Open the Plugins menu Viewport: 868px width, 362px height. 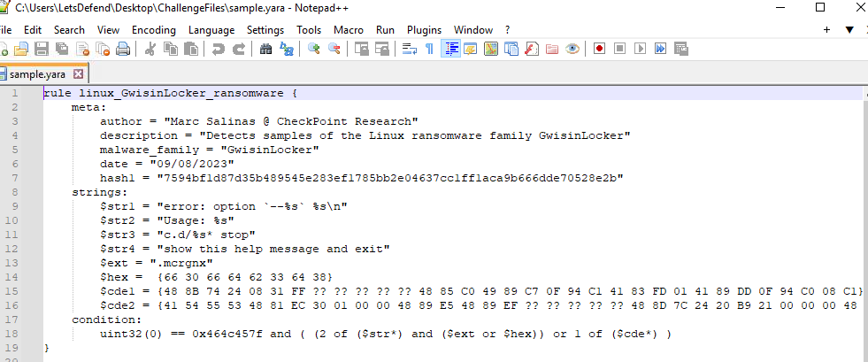(424, 30)
